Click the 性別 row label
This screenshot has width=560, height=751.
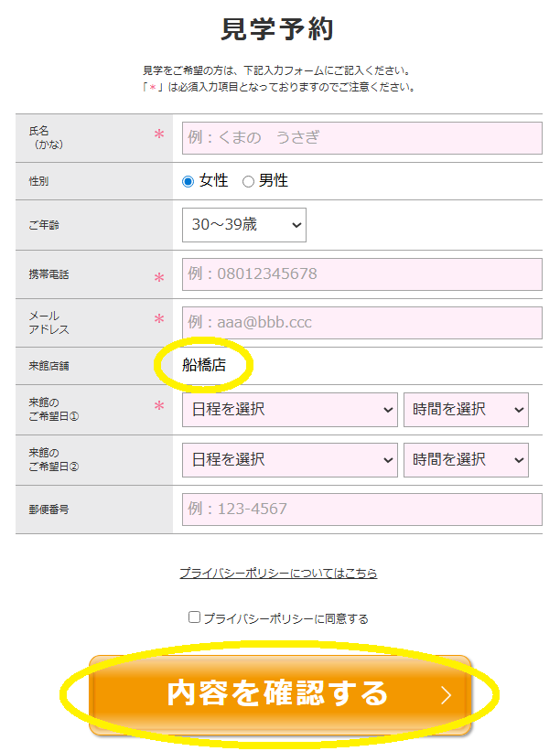[x=38, y=182]
